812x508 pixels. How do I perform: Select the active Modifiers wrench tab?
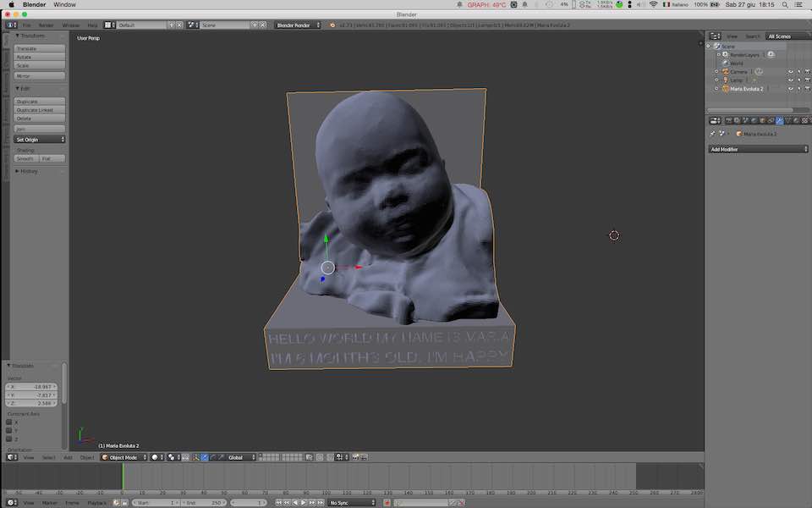point(780,120)
